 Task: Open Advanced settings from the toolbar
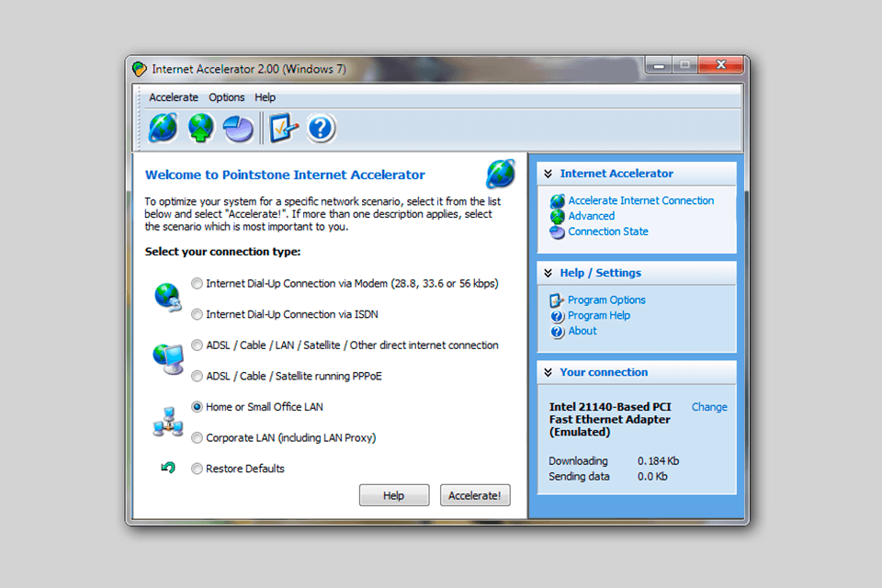[x=200, y=128]
